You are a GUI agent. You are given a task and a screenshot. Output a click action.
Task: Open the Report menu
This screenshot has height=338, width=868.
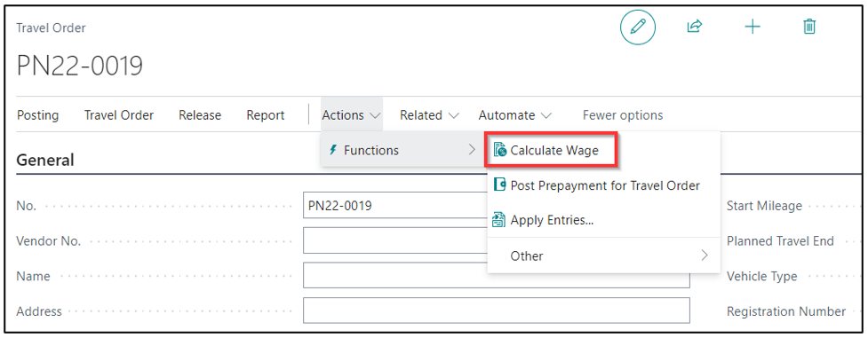[266, 115]
